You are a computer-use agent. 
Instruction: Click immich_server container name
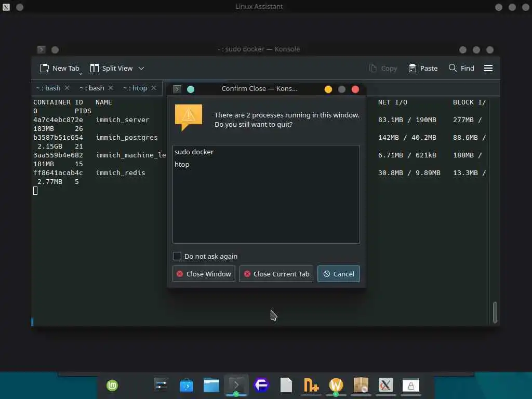point(123,120)
